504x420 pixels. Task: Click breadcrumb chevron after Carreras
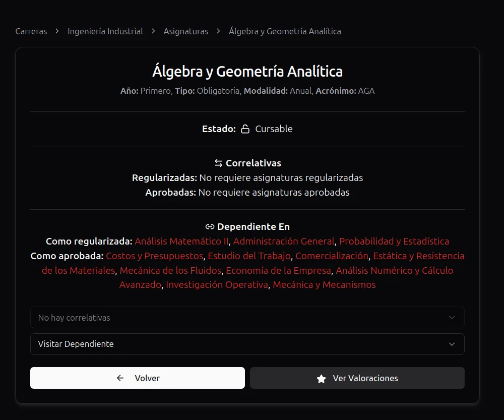pyautogui.click(x=57, y=31)
